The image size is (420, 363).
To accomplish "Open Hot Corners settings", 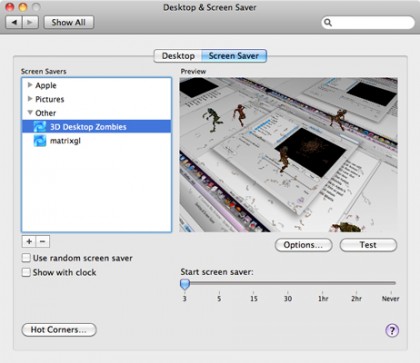I will tap(59, 330).
